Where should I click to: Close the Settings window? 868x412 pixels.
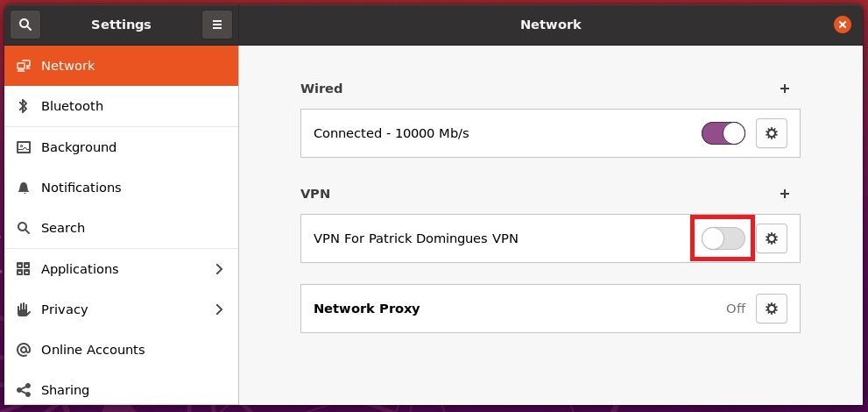842,25
